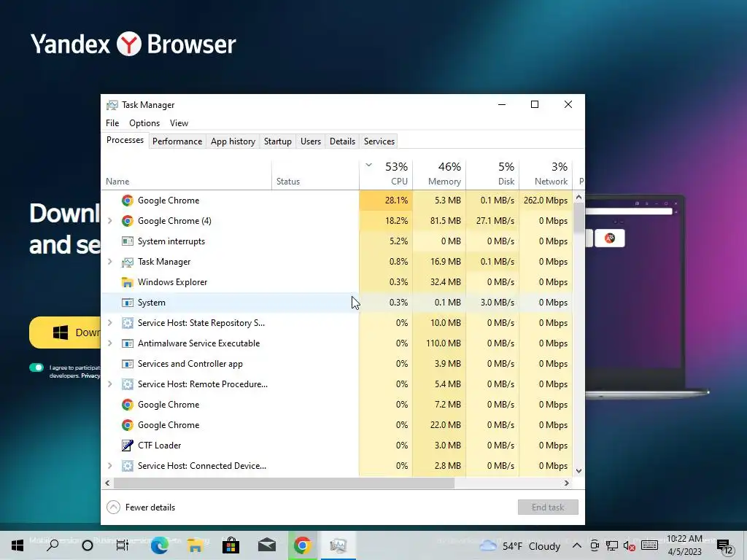Screen dimensions: 747x560
Task: Switch to the Services tab
Action: [379, 141]
